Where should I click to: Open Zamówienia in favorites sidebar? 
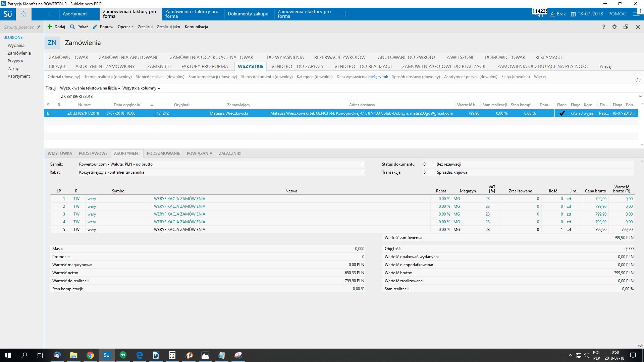pos(19,53)
